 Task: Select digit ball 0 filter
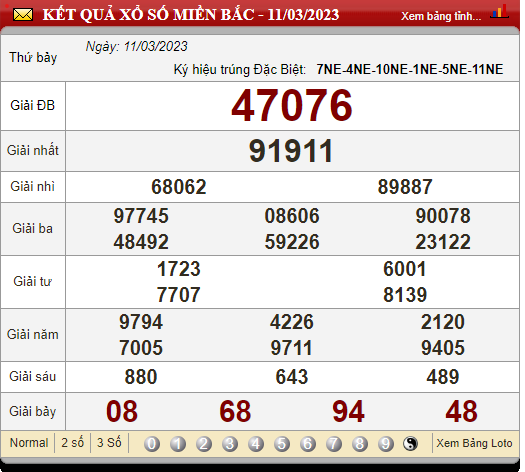click(152, 444)
